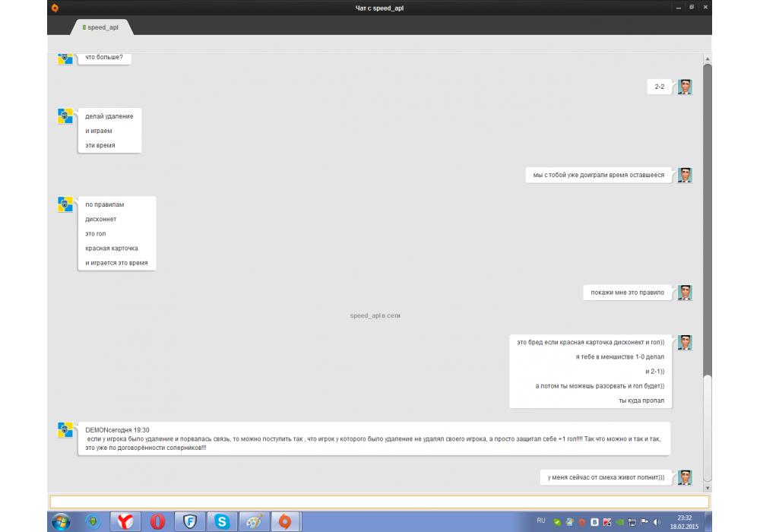Open the Windows Start menu
This screenshot has width=760, height=532.
click(60, 521)
